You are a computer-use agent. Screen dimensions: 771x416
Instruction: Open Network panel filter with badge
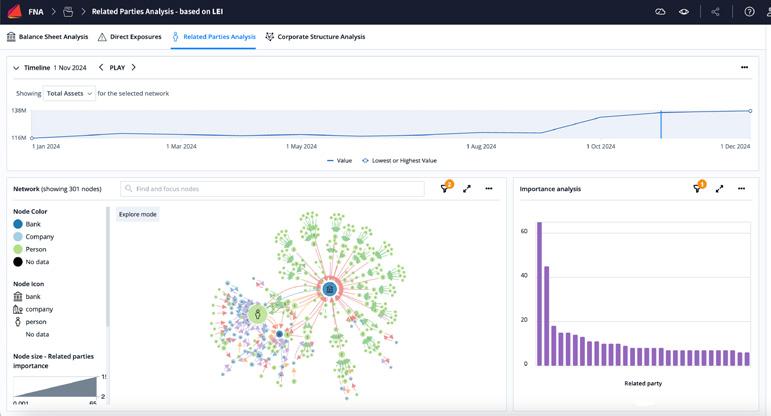pyautogui.click(x=445, y=188)
